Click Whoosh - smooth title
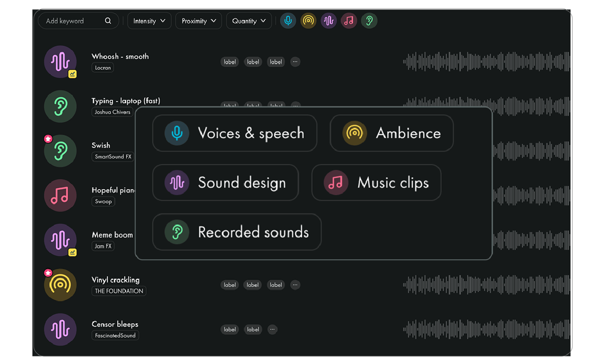612x364 pixels. (x=120, y=56)
